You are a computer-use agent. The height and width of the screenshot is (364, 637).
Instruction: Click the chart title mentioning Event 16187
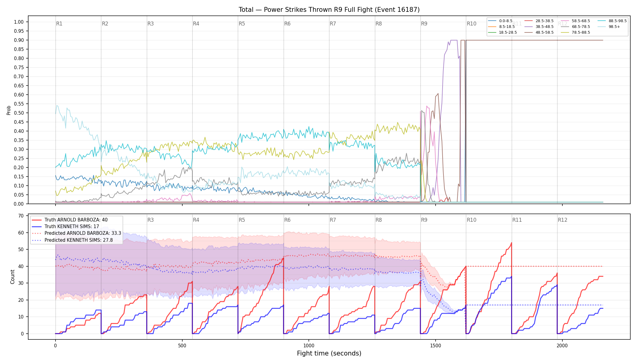pos(329,10)
